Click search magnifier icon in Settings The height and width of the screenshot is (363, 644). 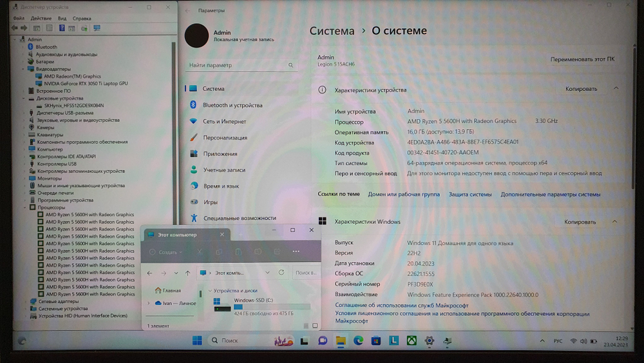[291, 65]
